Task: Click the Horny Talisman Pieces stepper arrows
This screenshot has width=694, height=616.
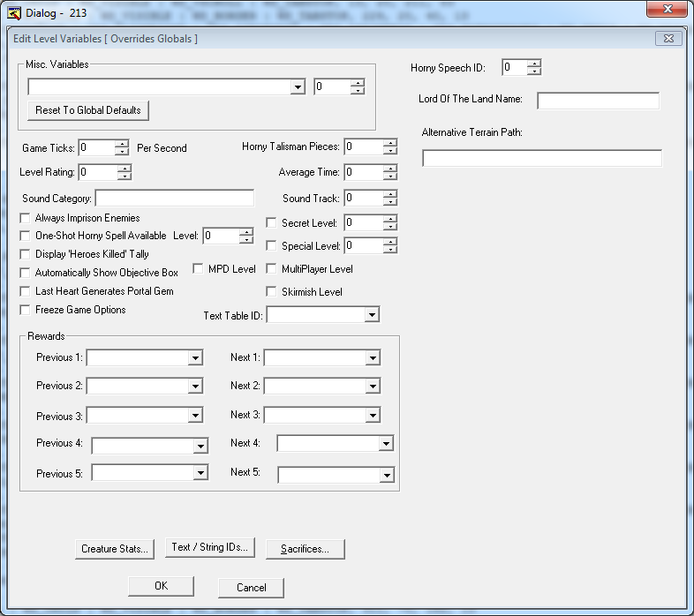Action: (390, 146)
